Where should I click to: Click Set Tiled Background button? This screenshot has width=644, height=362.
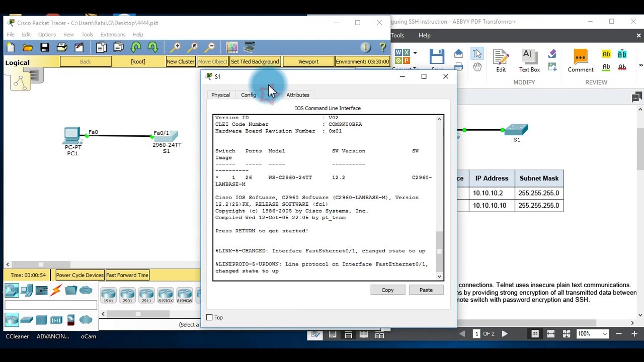[x=255, y=62]
